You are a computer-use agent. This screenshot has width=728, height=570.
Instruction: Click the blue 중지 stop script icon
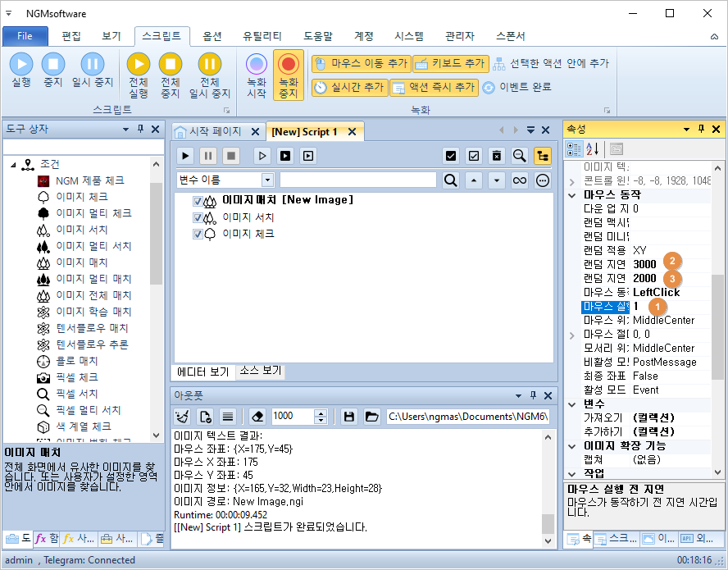click(53, 64)
